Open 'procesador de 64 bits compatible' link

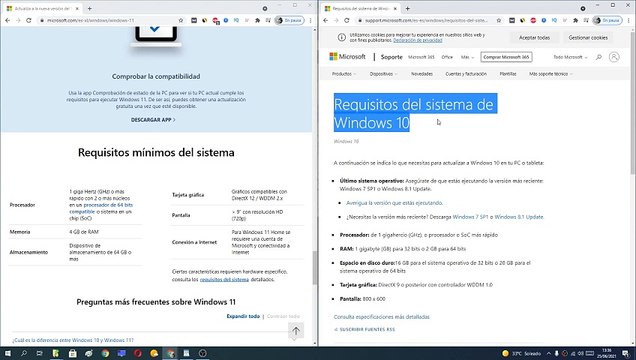(x=101, y=208)
